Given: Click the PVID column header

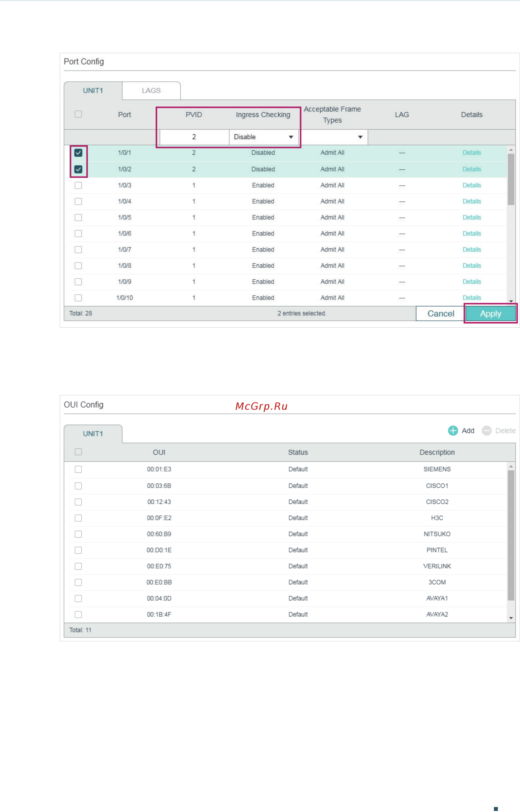Looking at the screenshot, I should point(194,115).
